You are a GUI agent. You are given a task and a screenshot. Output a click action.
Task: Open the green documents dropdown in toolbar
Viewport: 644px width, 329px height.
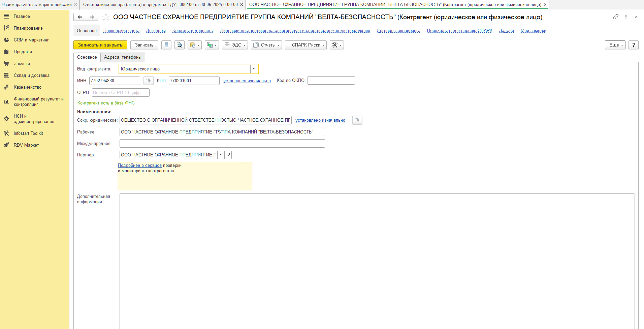212,45
